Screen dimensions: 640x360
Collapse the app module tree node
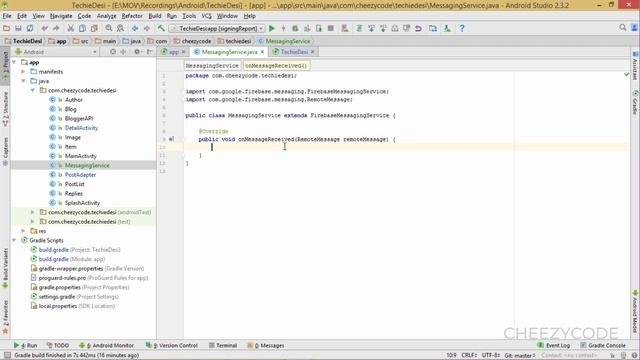14,62
